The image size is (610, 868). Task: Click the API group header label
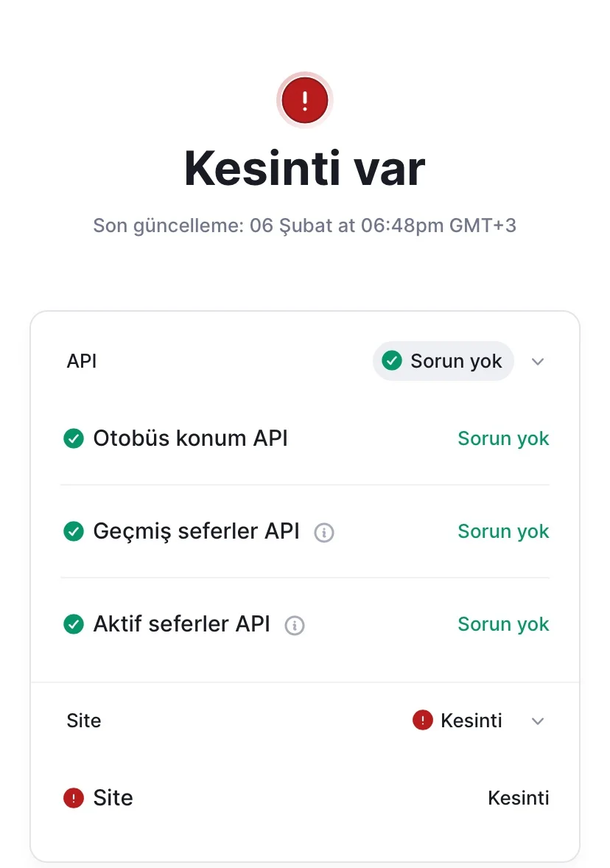(x=82, y=361)
